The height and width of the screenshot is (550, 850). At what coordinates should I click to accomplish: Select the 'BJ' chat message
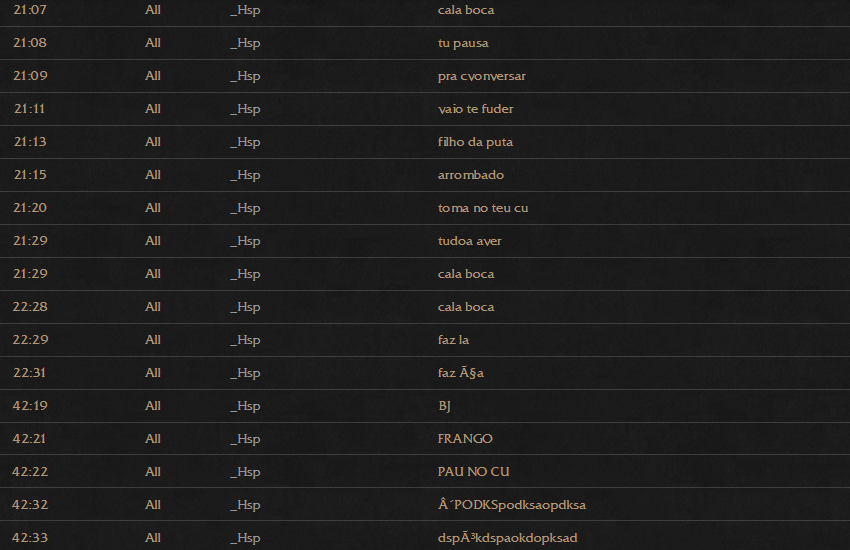coord(444,406)
